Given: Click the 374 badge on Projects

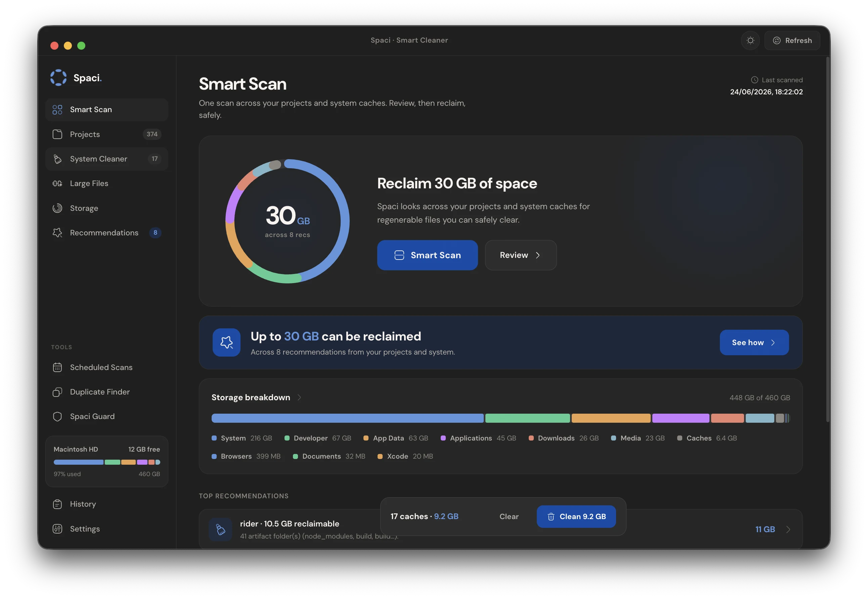Looking at the screenshot, I should point(152,134).
